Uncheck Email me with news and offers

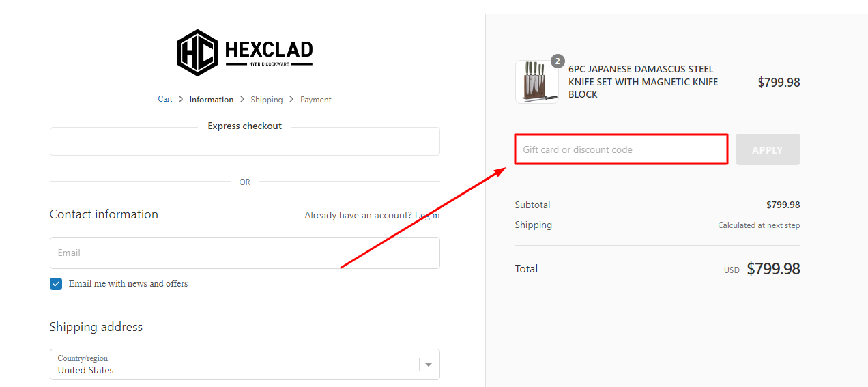[56, 284]
